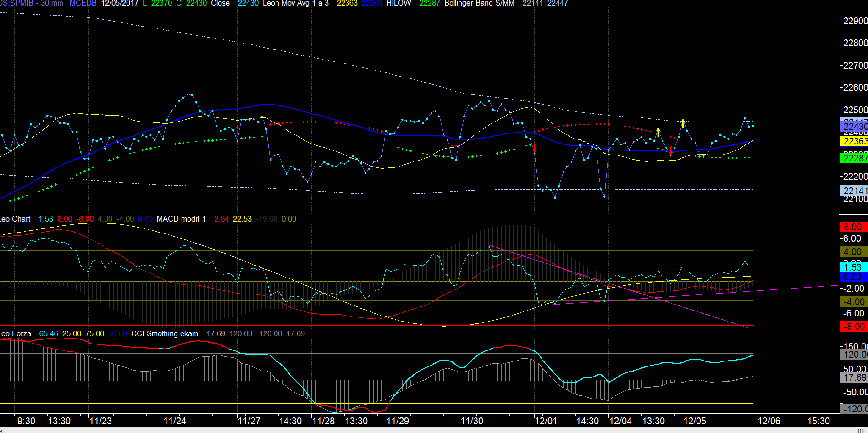Click the -2.00 MACD axis label
This screenshot has height=433, width=868.
[853, 289]
